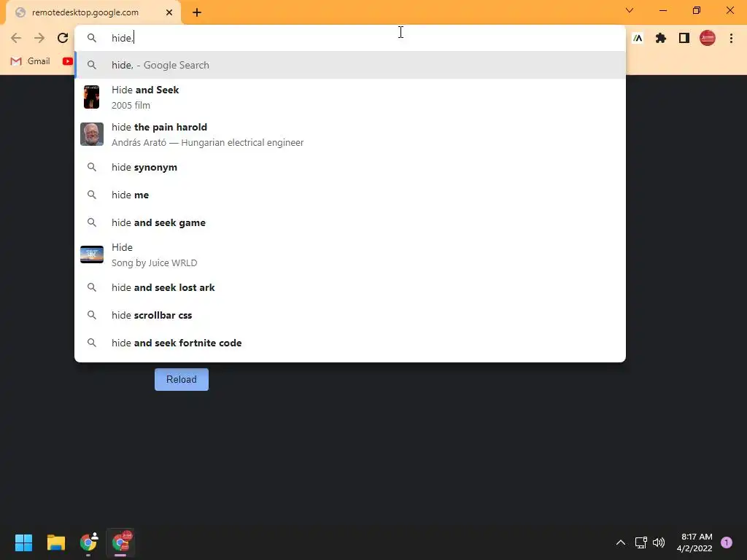The width and height of the screenshot is (747, 560).
Task: Open the YouTube bookmark icon
Action: (68, 61)
